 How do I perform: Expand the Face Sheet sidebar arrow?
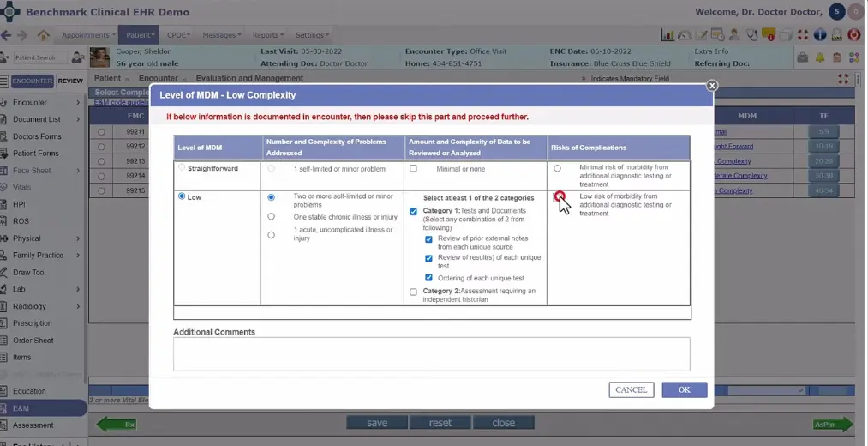click(78, 171)
